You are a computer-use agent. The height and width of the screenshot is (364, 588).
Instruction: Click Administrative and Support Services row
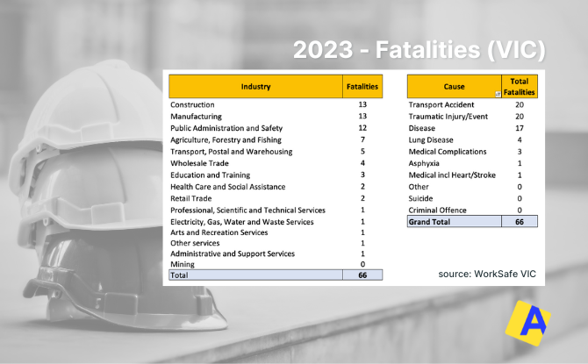[276, 253]
